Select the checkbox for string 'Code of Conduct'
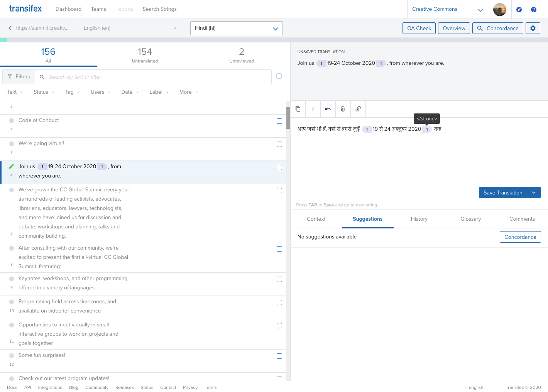The height and width of the screenshot is (392, 548). pos(279,121)
